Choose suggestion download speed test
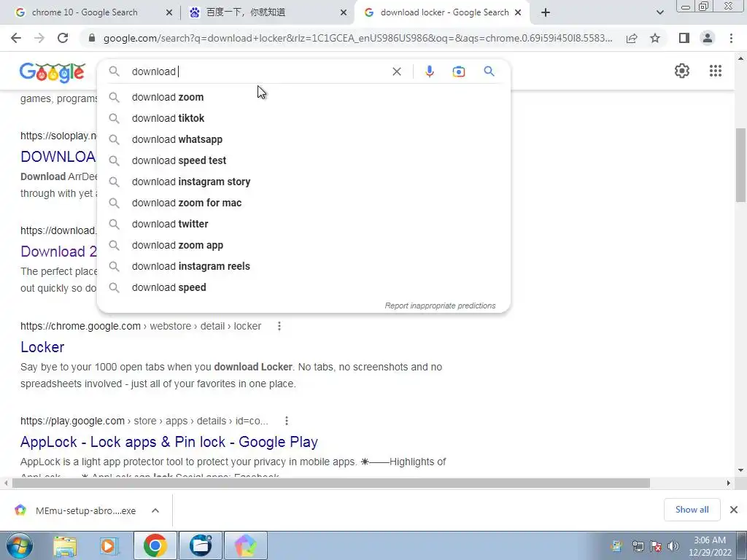Viewport: 747px width, 560px height. point(303,160)
